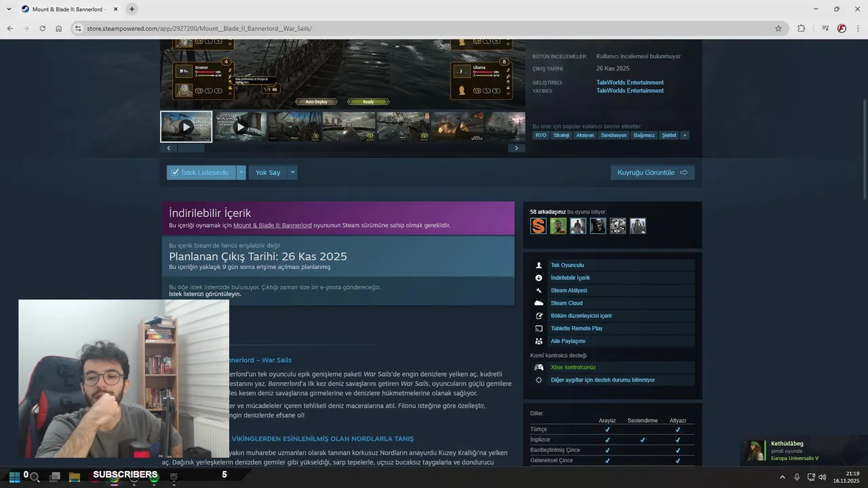This screenshot has height=488, width=868.
Task: Close the Mount & Blade II tab
Action: (x=115, y=9)
